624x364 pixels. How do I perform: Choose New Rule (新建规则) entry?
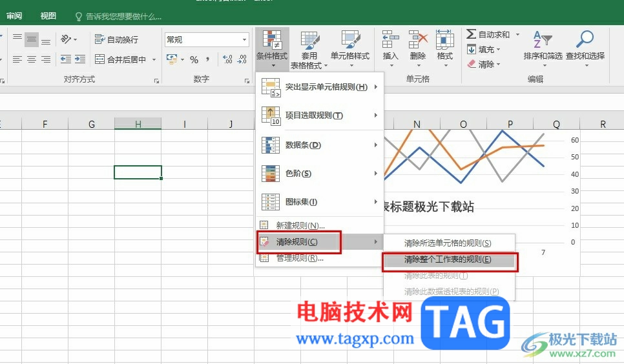(x=320, y=225)
